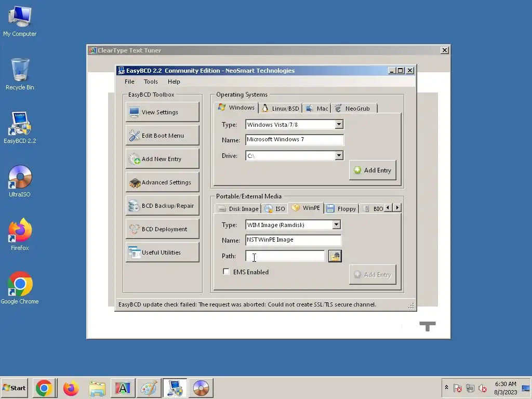This screenshot has height=399, width=532.
Task: Switch to ClearType Tuner taskbar button
Action: coord(123,388)
